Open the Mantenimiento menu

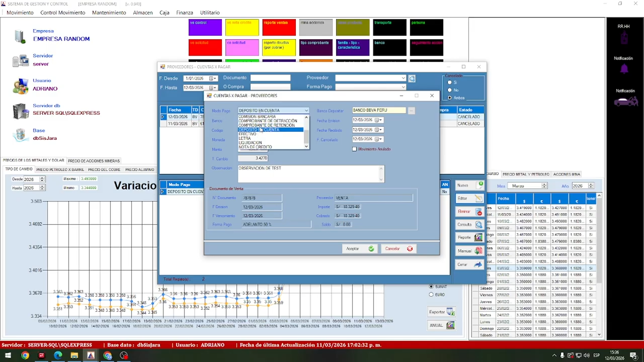click(x=109, y=13)
